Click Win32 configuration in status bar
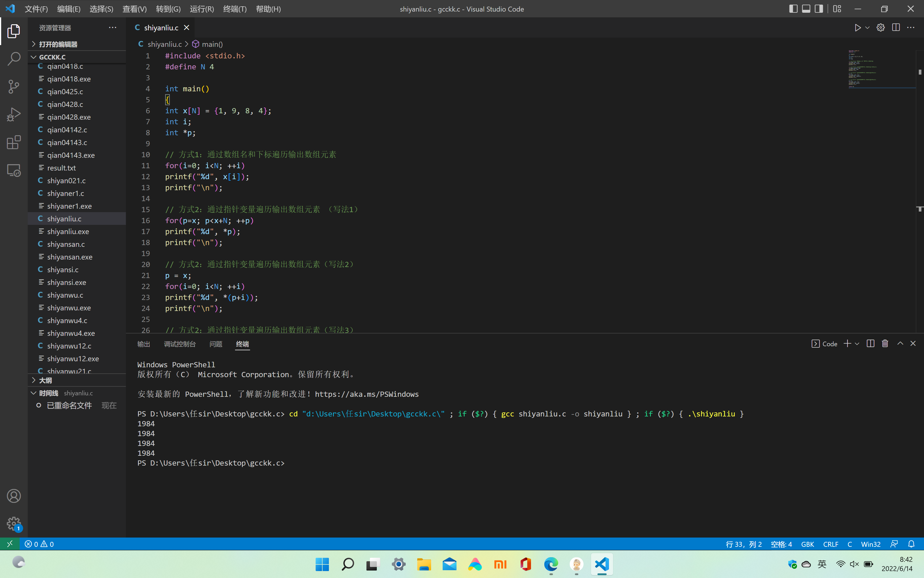924x578 pixels. [871, 544]
